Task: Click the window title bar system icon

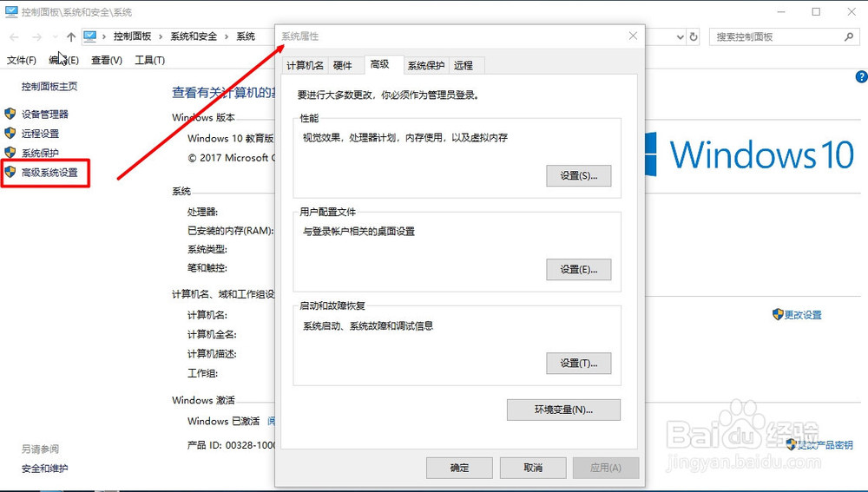Action: pyautogui.click(x=10, y=11)
